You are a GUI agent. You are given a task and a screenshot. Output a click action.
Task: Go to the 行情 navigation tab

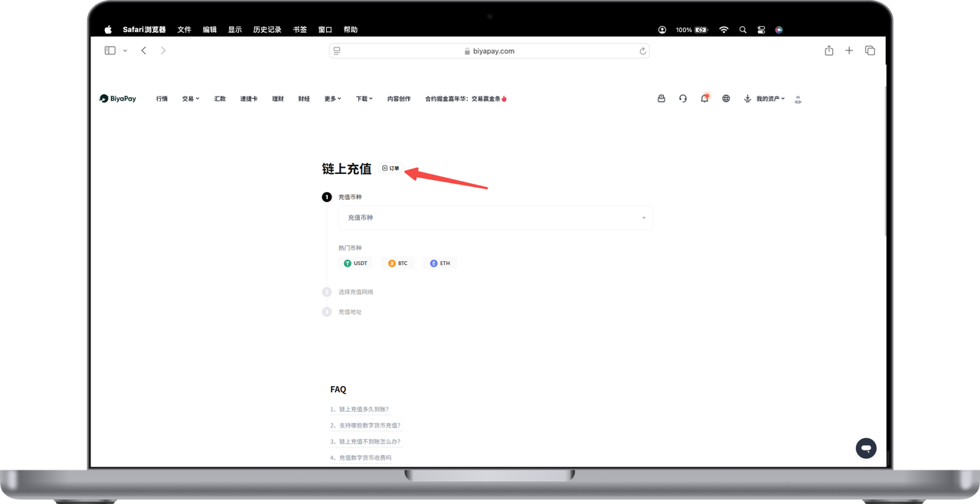tap(162, 99)
